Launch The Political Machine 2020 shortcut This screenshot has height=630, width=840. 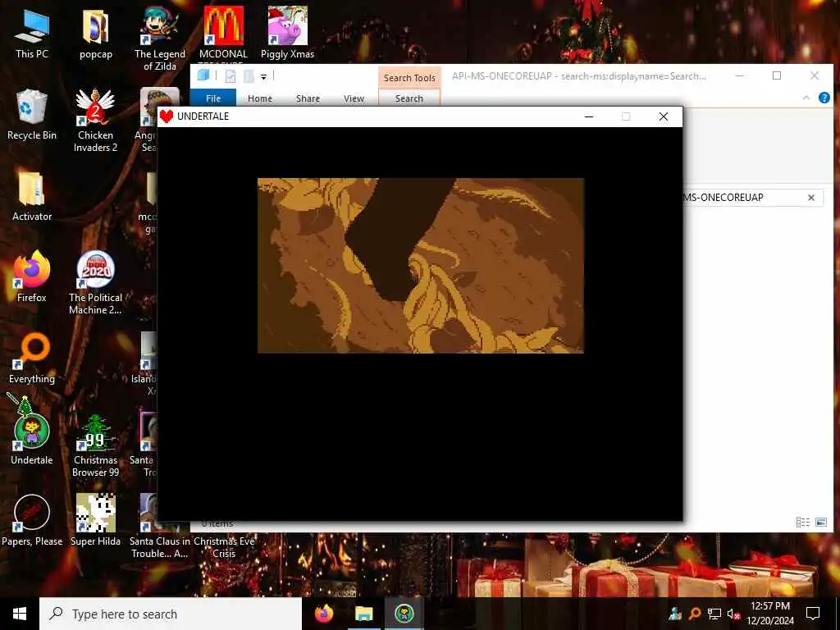pyautogui.click(x=95, y=283)
